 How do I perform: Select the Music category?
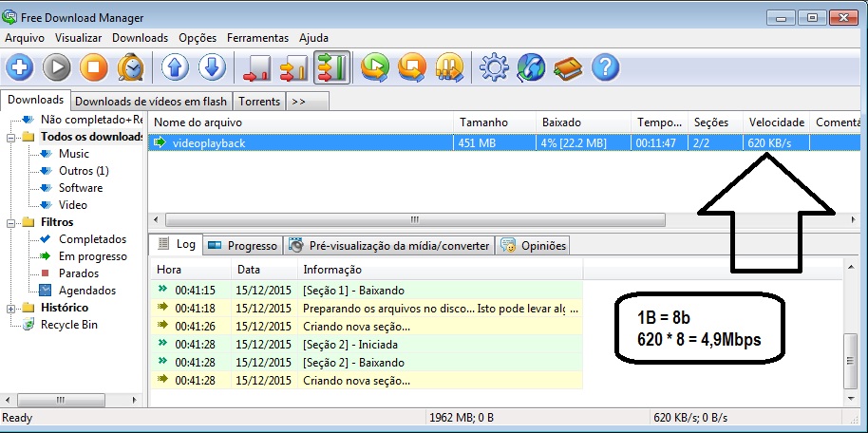tap(74, 154)
